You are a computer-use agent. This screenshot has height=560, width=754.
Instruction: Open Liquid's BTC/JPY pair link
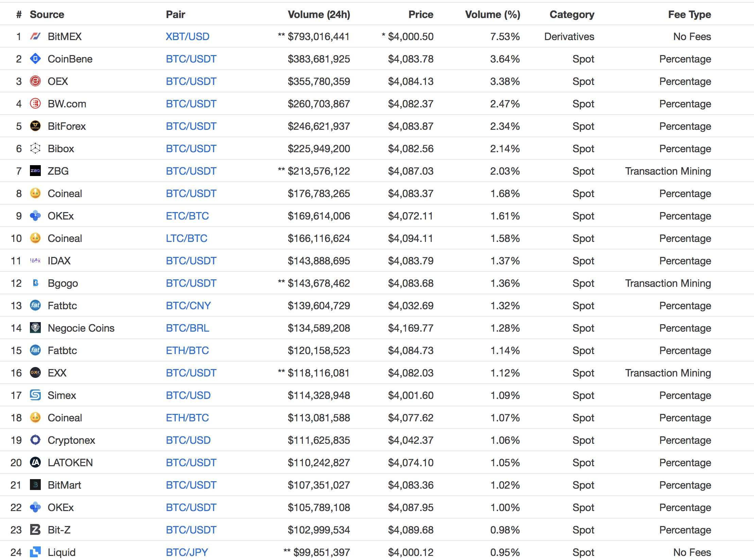click(x=187, y=552)
